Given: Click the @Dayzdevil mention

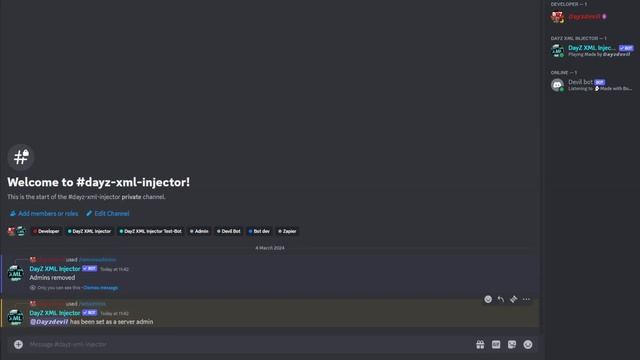Looking at the screenshot, I should point(49,322).
